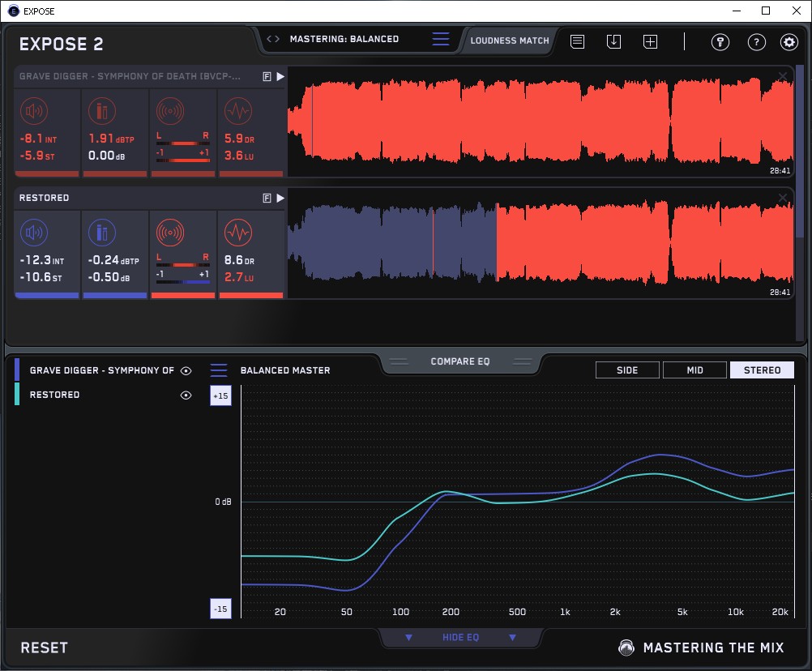Remove the Grave Digger track with its X
Image resolution: width=812 pixels, height=671 pixels.
783,76
